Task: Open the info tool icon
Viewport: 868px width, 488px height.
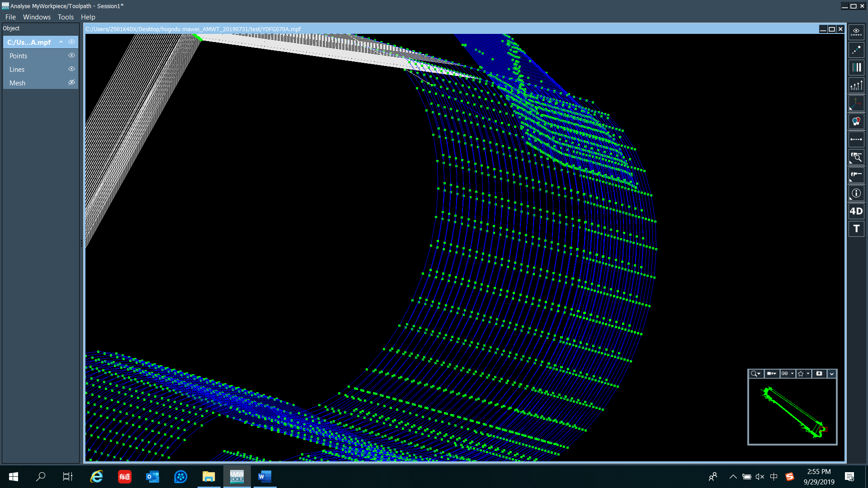Action: click(856, 193)
